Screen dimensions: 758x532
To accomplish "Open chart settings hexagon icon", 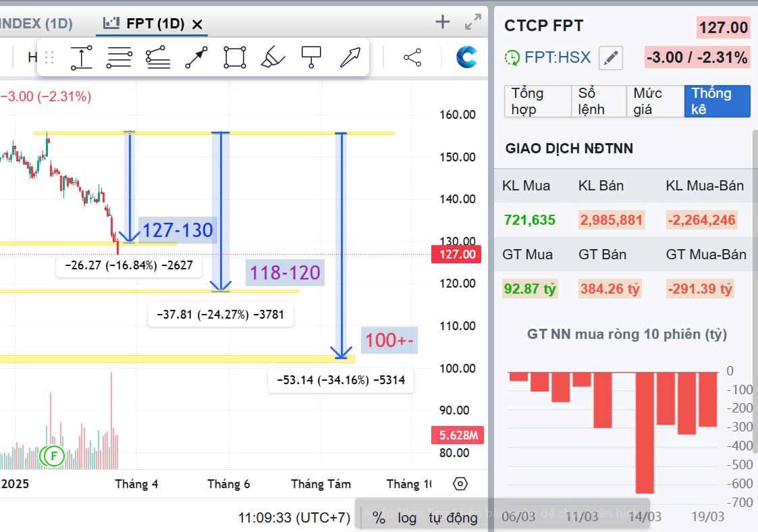I will (460, 483).
